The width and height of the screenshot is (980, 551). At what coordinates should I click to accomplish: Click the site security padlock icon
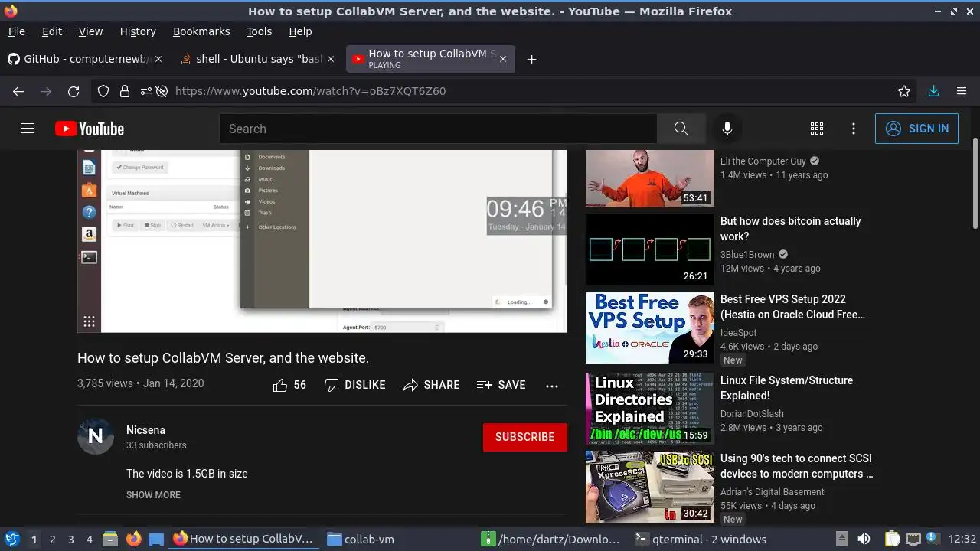coord(125,91)
